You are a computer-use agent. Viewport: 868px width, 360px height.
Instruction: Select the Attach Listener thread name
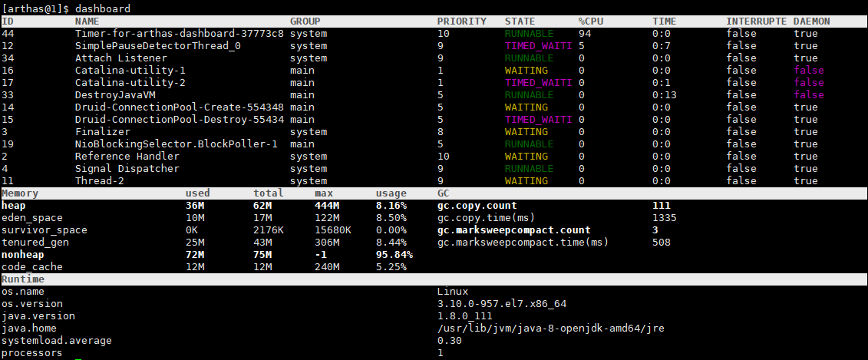coord(120,58)
